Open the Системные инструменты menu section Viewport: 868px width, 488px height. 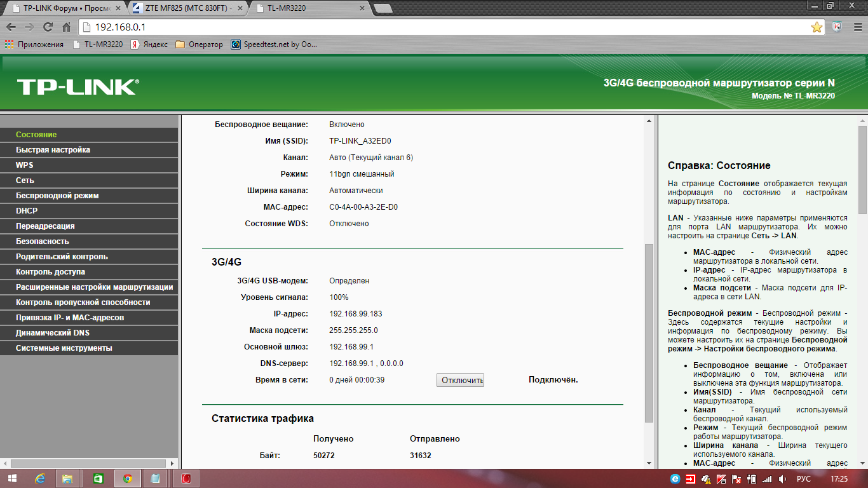pos(64,348)
